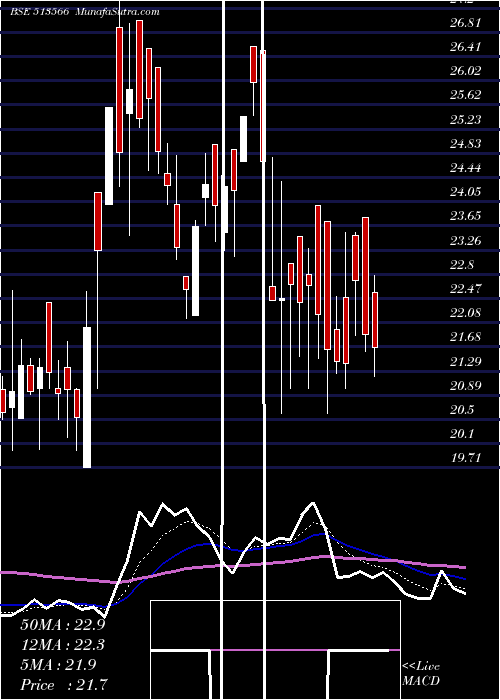Click the 20.5 price axis label
Screen dimensions: 500x700
click(462, 410)
